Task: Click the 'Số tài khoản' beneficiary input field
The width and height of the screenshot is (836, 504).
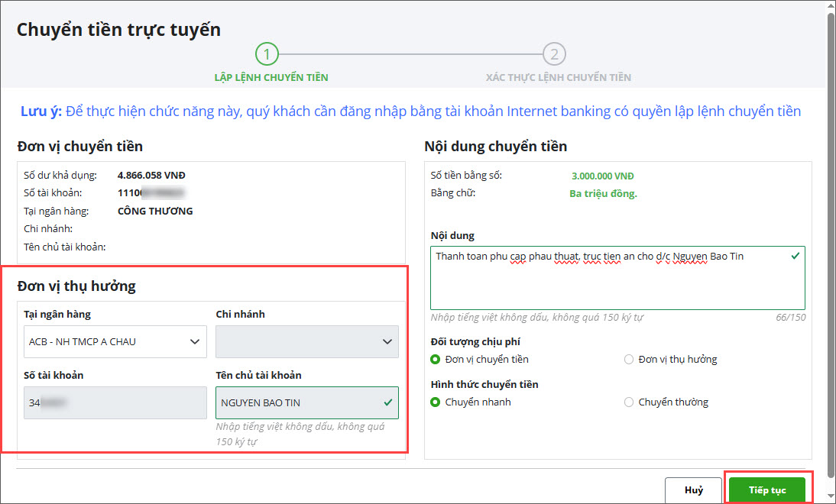Action: [x=115, y=402]
